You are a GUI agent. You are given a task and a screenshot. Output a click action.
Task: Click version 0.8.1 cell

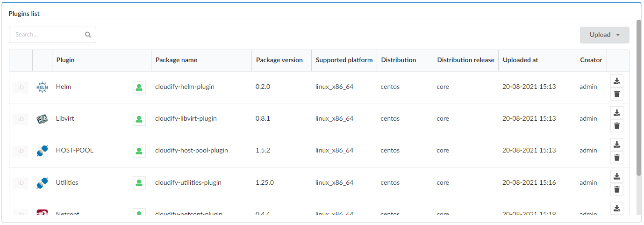(263, 118)
